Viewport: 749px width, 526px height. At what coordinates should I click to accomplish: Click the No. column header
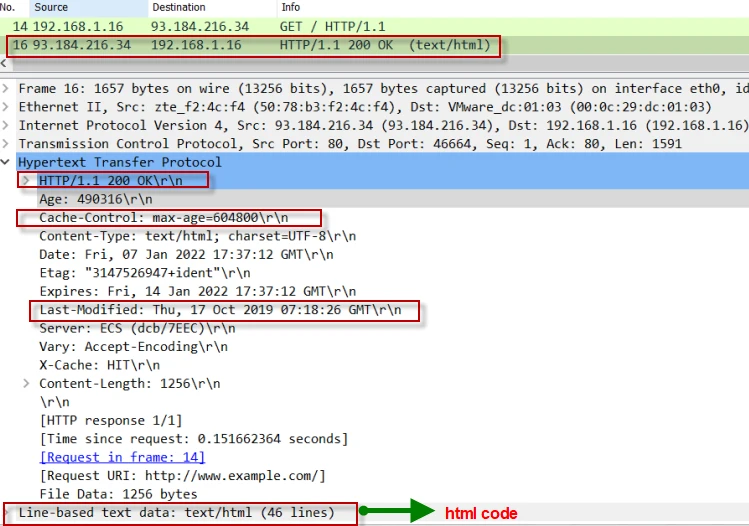(9, 8)
